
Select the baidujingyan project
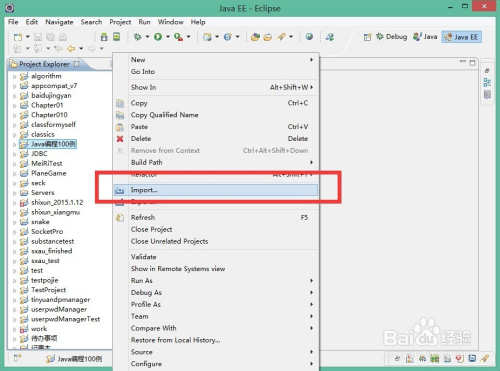tap(51, 96)
